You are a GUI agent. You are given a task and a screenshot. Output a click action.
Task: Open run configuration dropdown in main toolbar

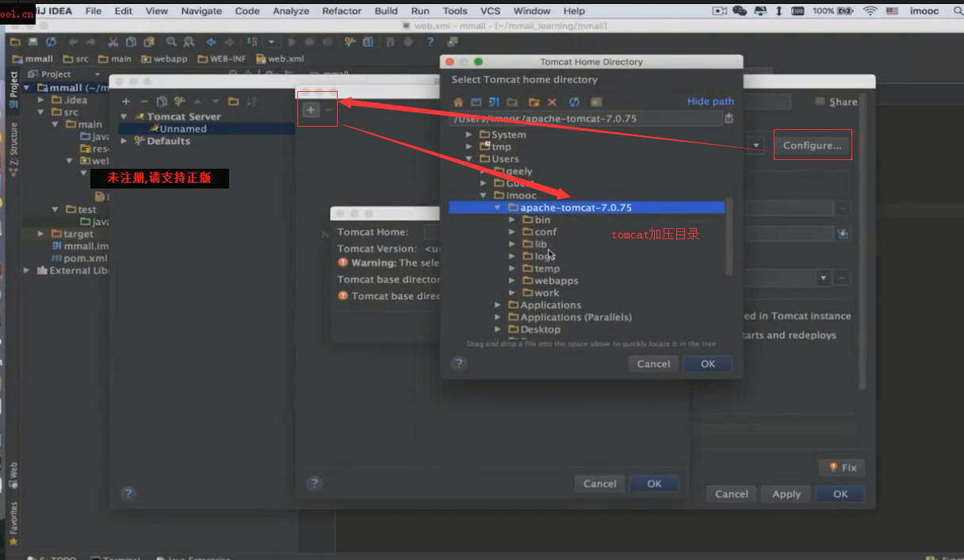[x=272, y=42]
